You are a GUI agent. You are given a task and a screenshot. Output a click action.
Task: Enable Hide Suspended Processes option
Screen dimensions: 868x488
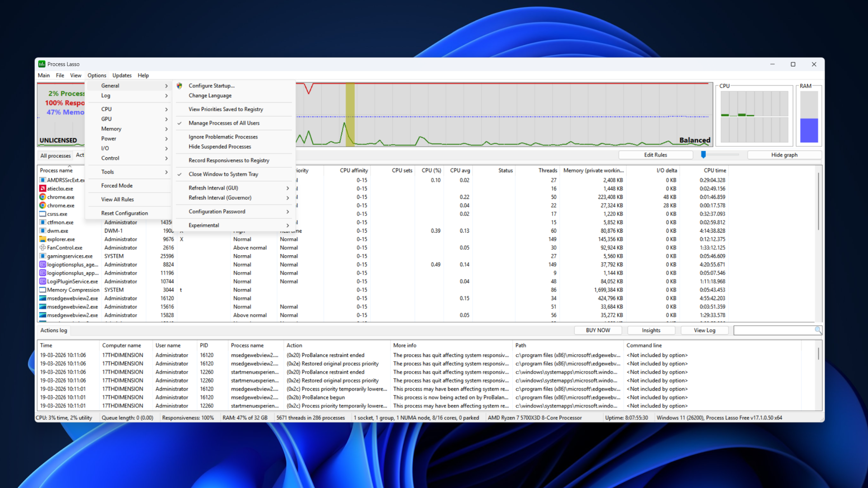tap(234, 147)
